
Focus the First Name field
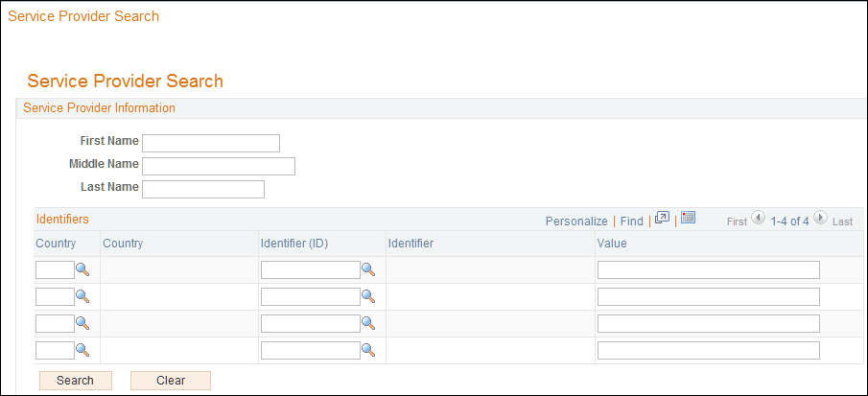point(211,143)
